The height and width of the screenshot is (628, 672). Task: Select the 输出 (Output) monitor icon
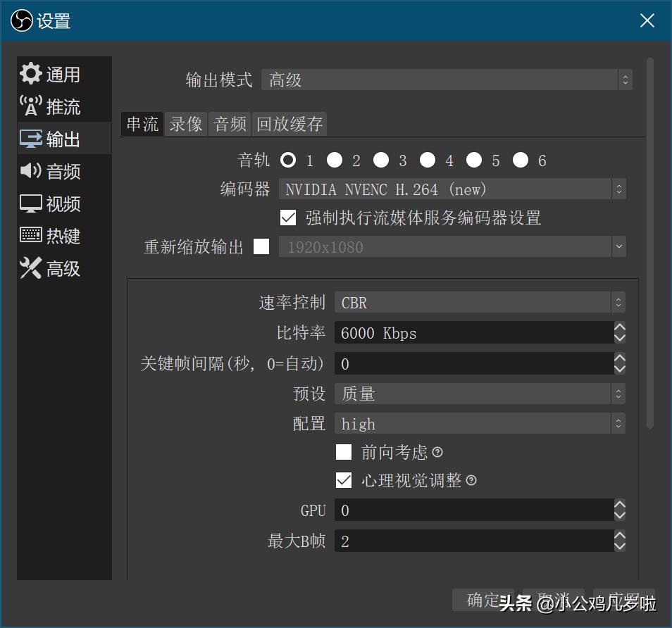[31, 139]
